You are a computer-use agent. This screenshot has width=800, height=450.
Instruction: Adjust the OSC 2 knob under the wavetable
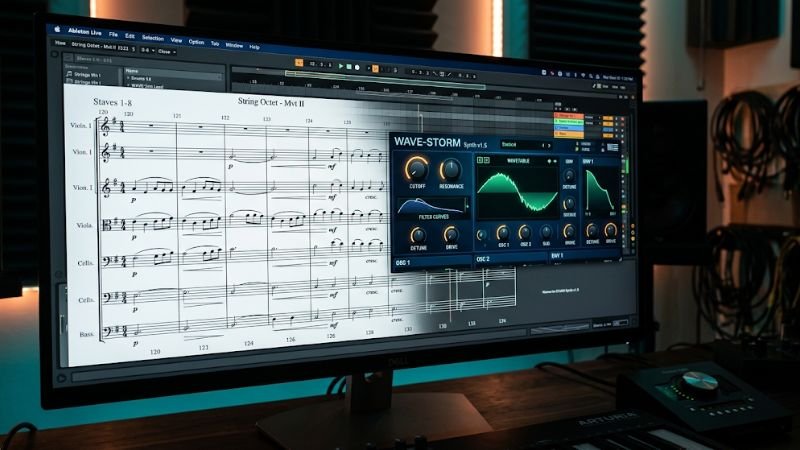[524, 233]
